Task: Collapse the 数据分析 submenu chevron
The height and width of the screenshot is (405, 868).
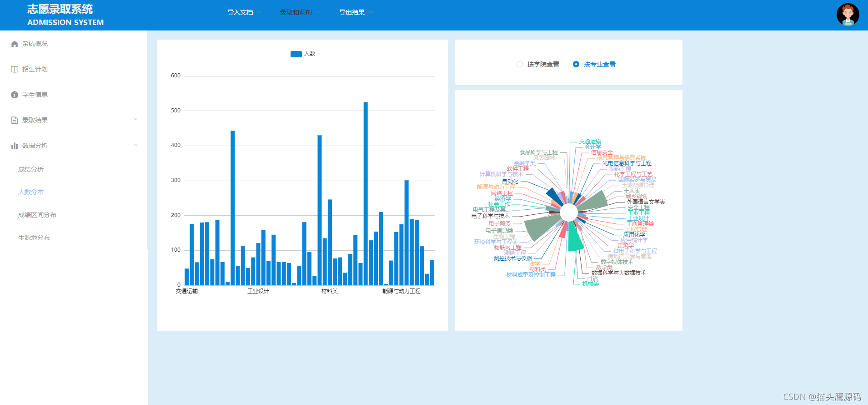Action: pyautogui.click(x=135, y=145)
